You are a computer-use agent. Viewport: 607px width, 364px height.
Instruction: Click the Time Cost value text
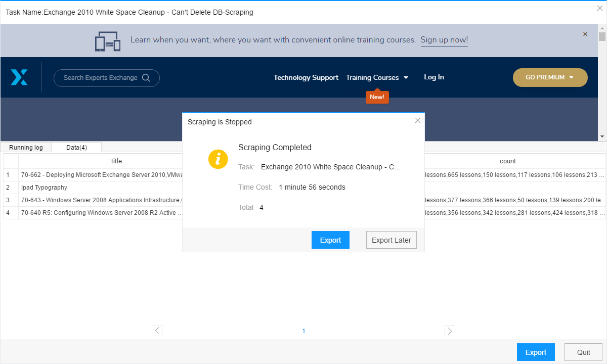tap(312, 187)
